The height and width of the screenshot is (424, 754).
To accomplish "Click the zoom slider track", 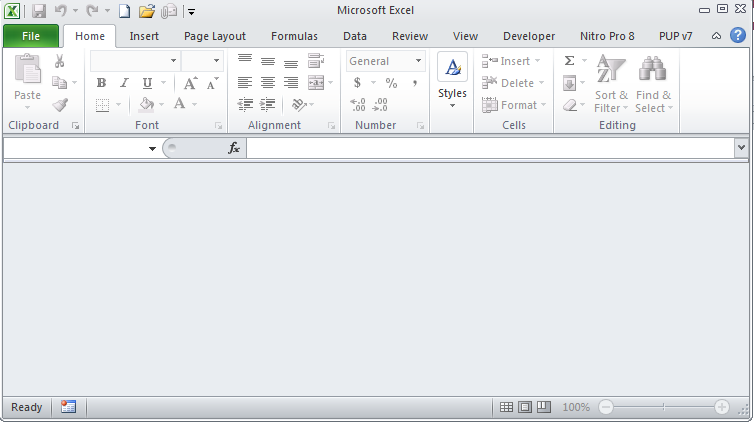I will 664,407.
